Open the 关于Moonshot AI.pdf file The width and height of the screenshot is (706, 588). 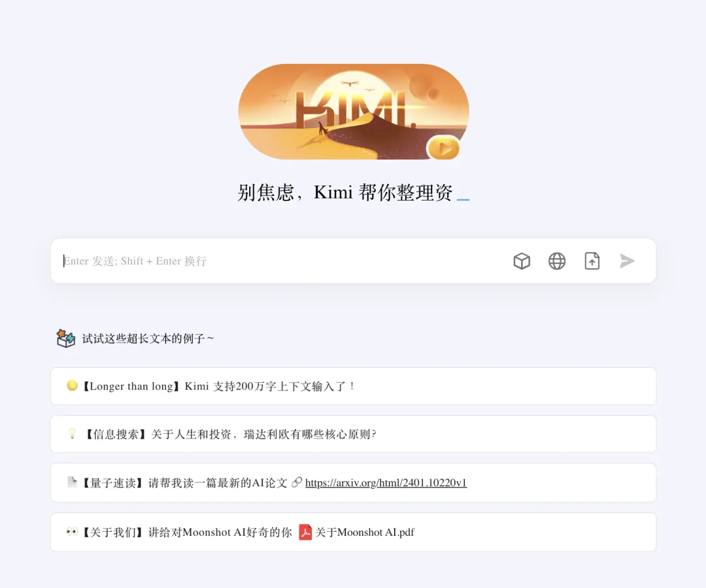[365, 532]
